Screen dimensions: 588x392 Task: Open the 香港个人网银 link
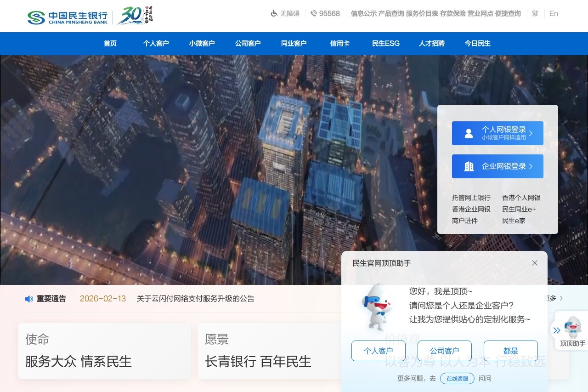[x=521, y=198]
